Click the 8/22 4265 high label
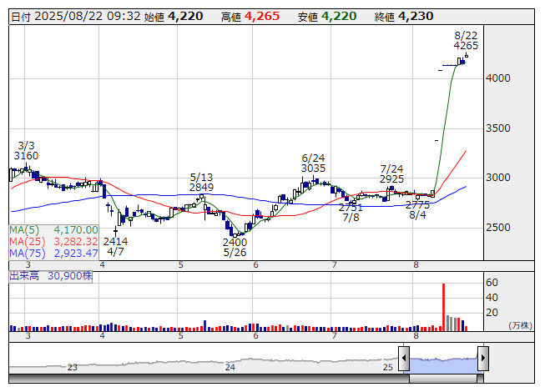 [466, 41]
